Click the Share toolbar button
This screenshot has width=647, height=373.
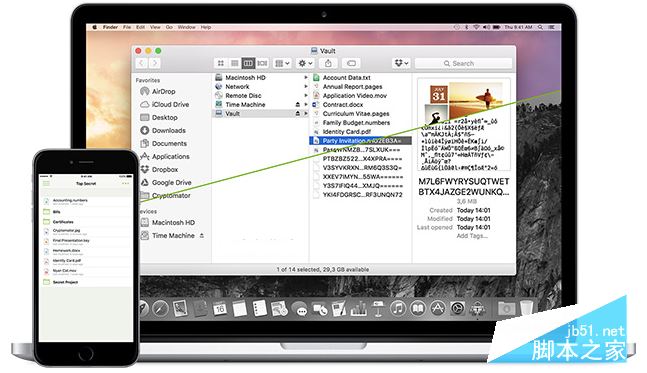[328, 63]
